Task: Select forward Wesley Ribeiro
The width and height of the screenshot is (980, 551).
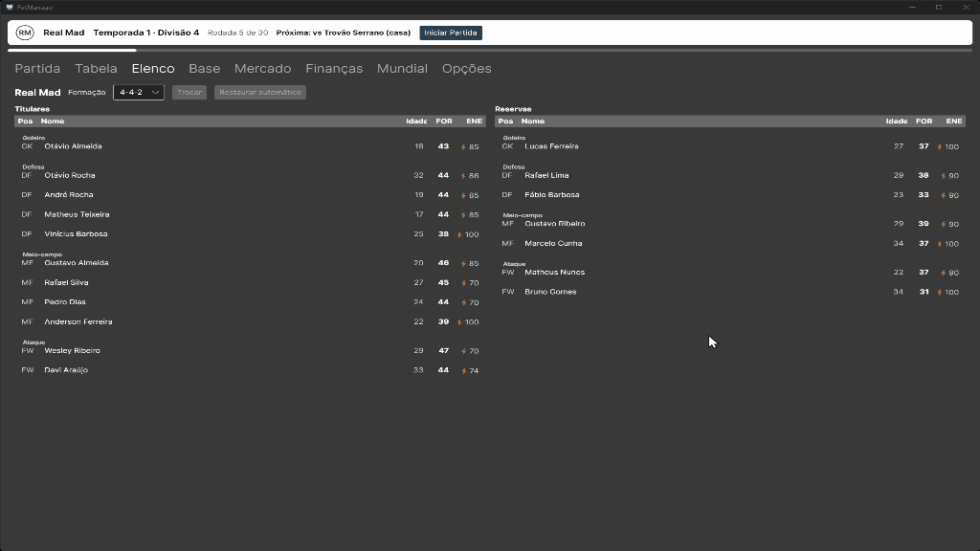Action: click(x=250, y=350)
